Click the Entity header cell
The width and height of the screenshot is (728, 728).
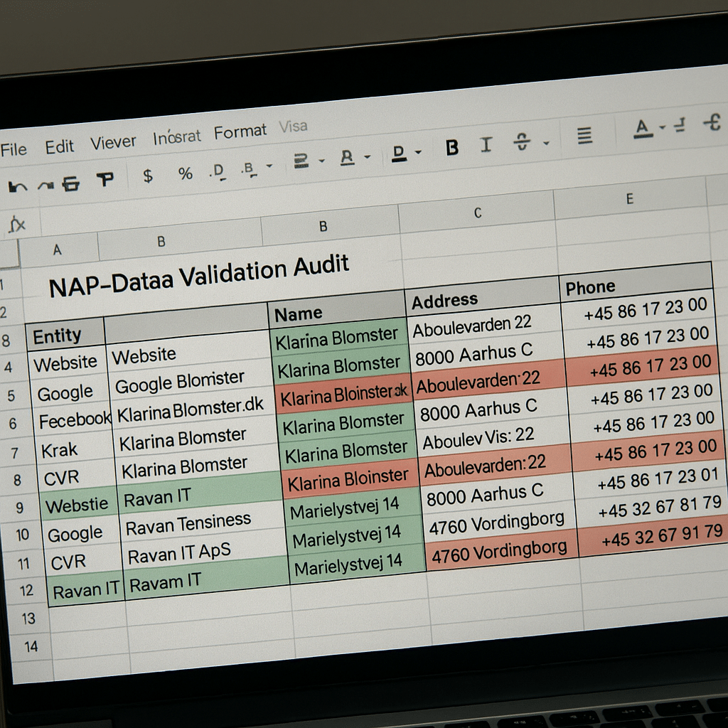[x=65, y=335]
